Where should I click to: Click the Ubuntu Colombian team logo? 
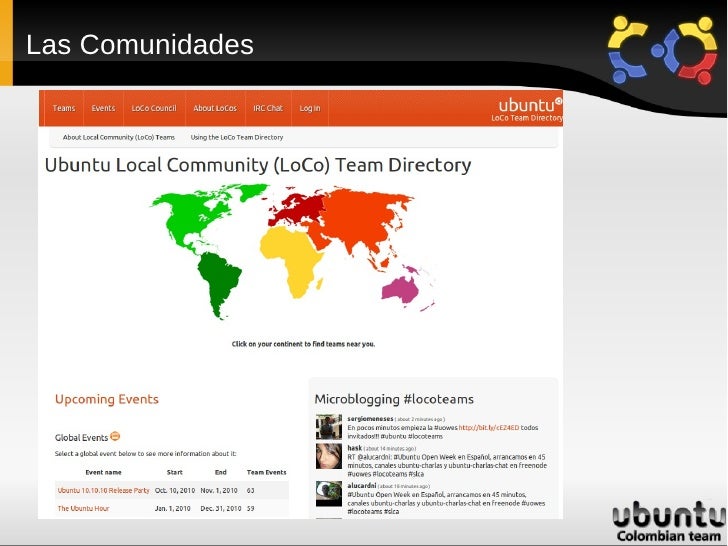coord(669,521)
